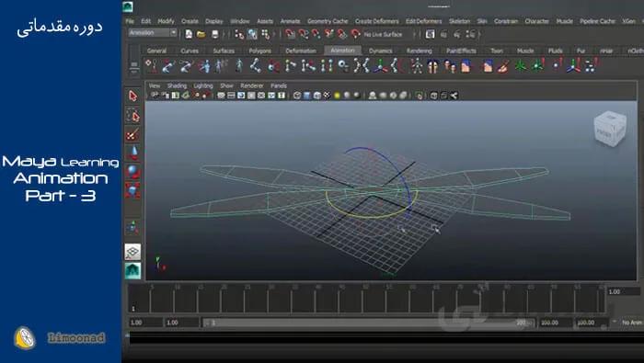Select the arrow Select tool
This screenshot has width=644, height=363.
[132, 96]
